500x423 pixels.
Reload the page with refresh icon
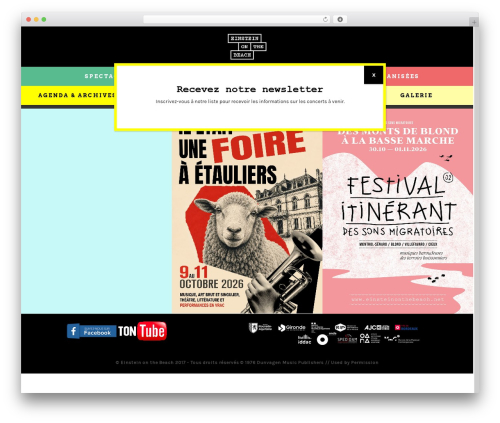coord(325,19)
